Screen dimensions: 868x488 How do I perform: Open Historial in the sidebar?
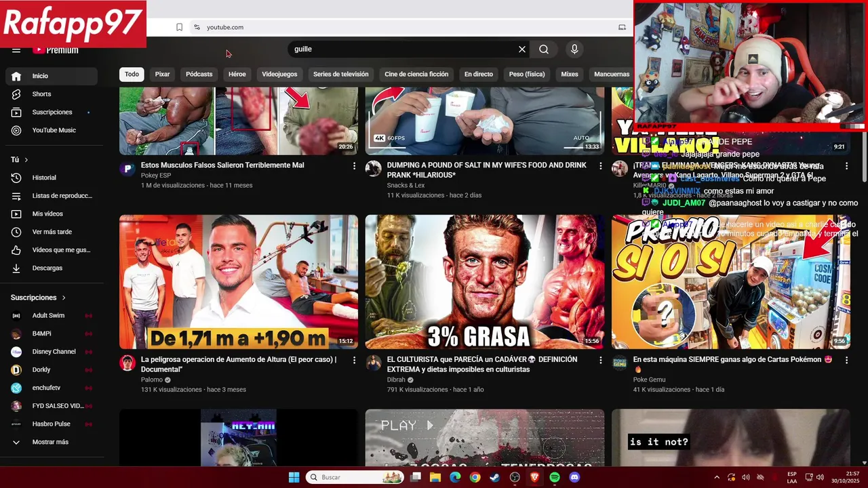coord(52,178)
